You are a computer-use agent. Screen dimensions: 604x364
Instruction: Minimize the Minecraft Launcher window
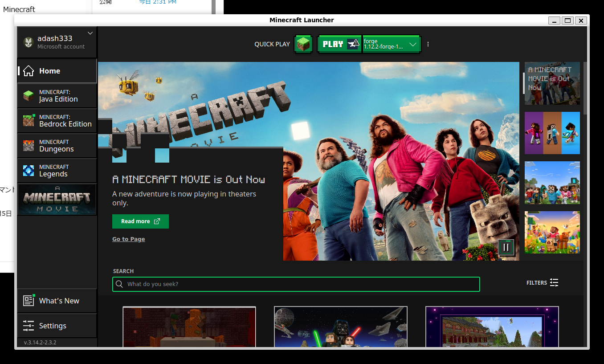(555, 20)
